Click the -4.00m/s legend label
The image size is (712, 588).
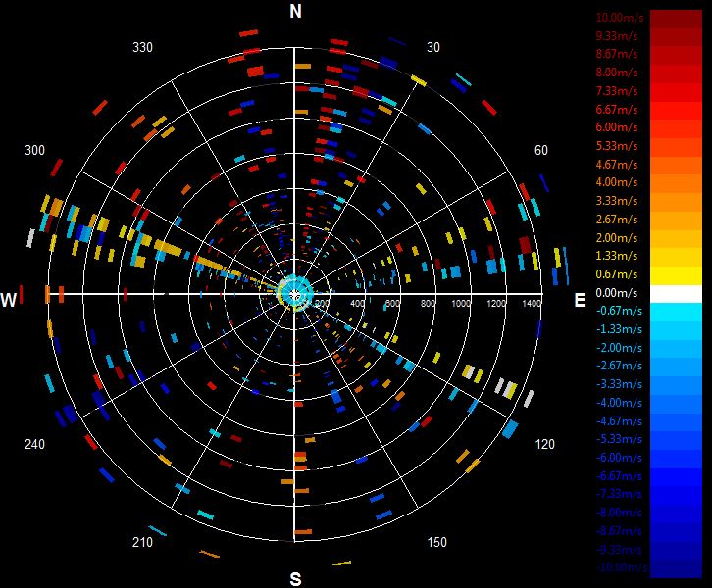tap(619, 403)
